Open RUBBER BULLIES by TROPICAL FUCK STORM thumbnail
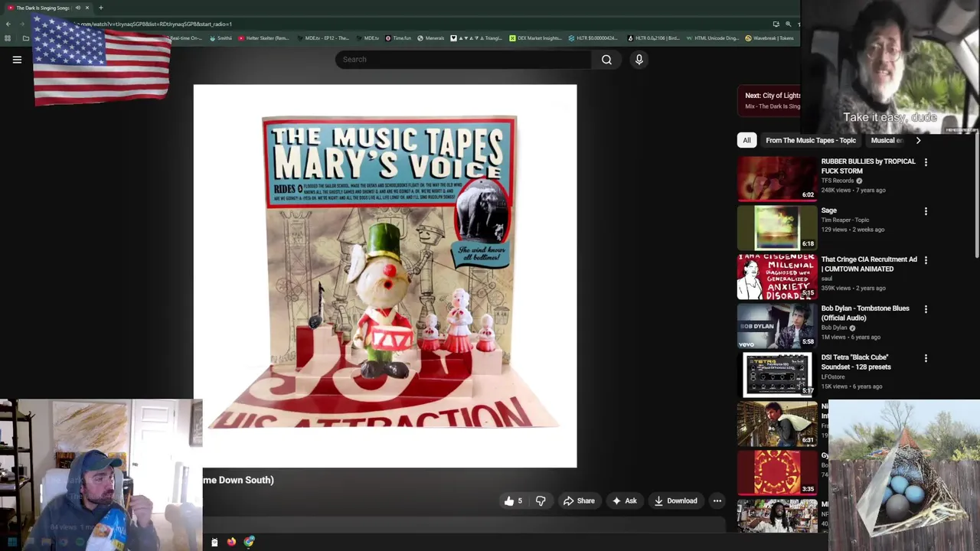Viewport: 980px width, 551px height. pos(777,178)
